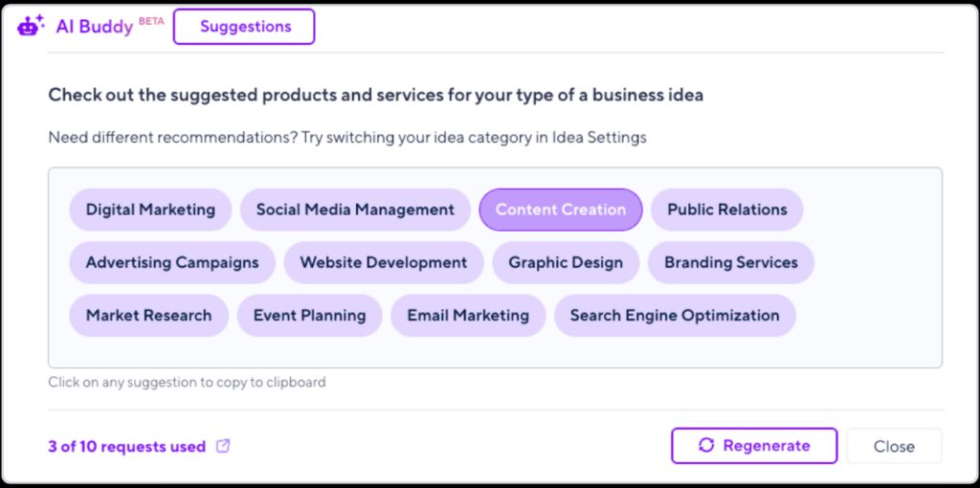The image size is (980, 488).
Task: Choose the Website Development suggestion
Action: [x=384, y=262]
